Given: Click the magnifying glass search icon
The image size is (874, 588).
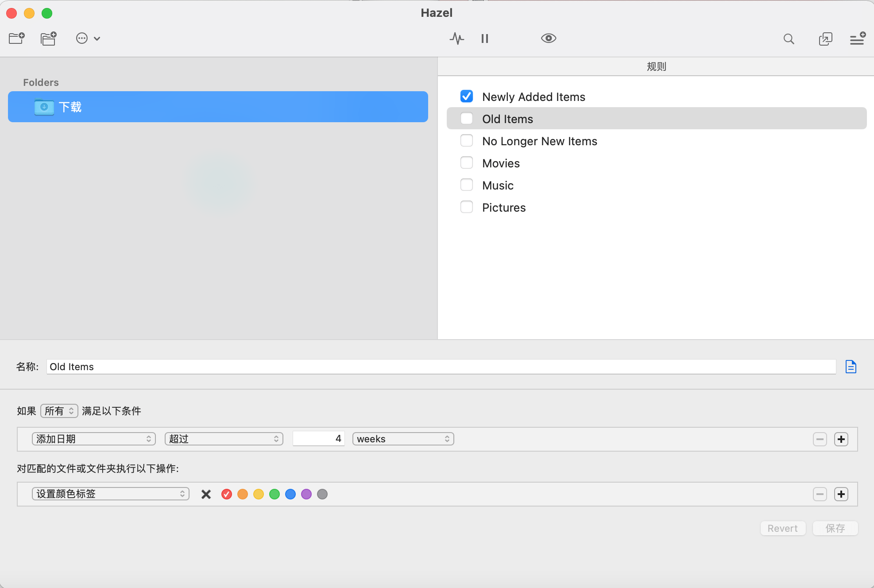Looking at the screenshot, I should coord(789,39).
